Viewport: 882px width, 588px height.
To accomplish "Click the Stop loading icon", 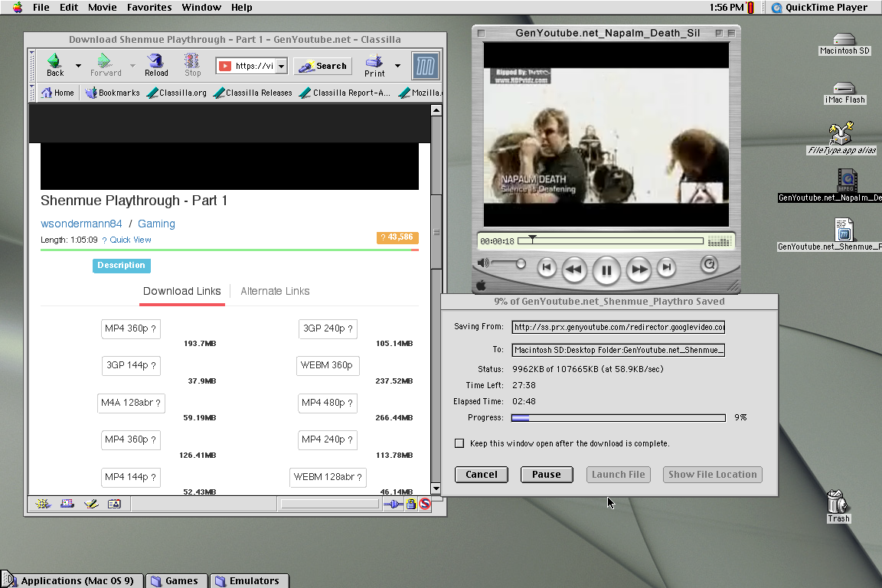I will click(x=192, y=65).
